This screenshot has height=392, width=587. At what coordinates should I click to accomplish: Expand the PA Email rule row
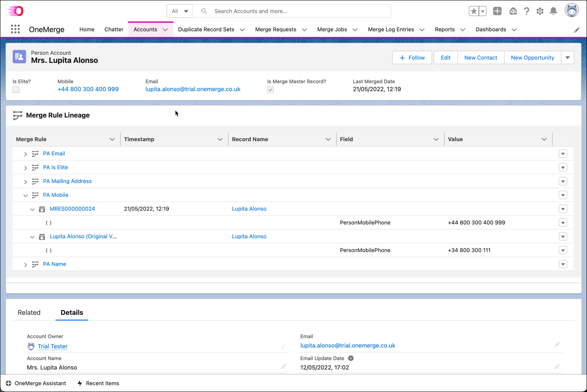coord(25,153)
